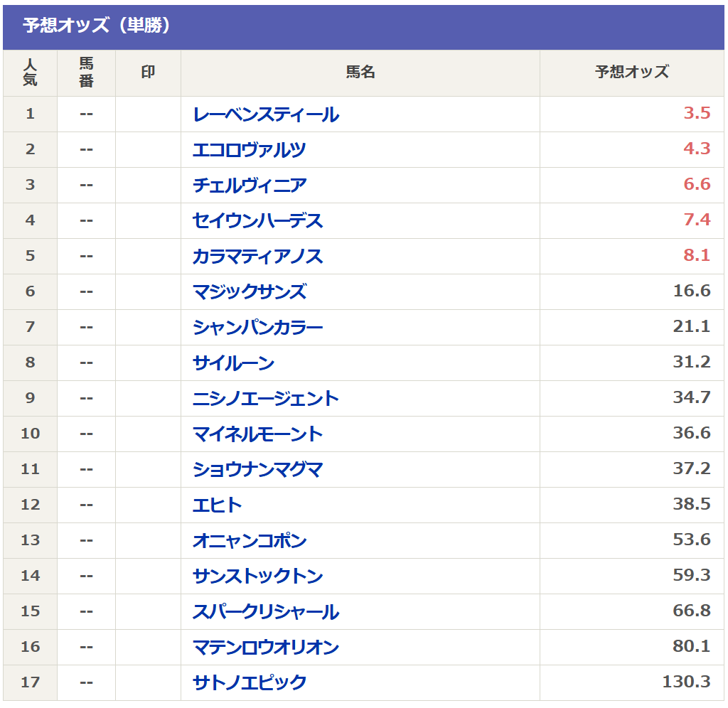This screenshot has width=728, height=708.
Task: Select the マイネルモーント link
Action: pyautogui.click(x=257, y=434)
